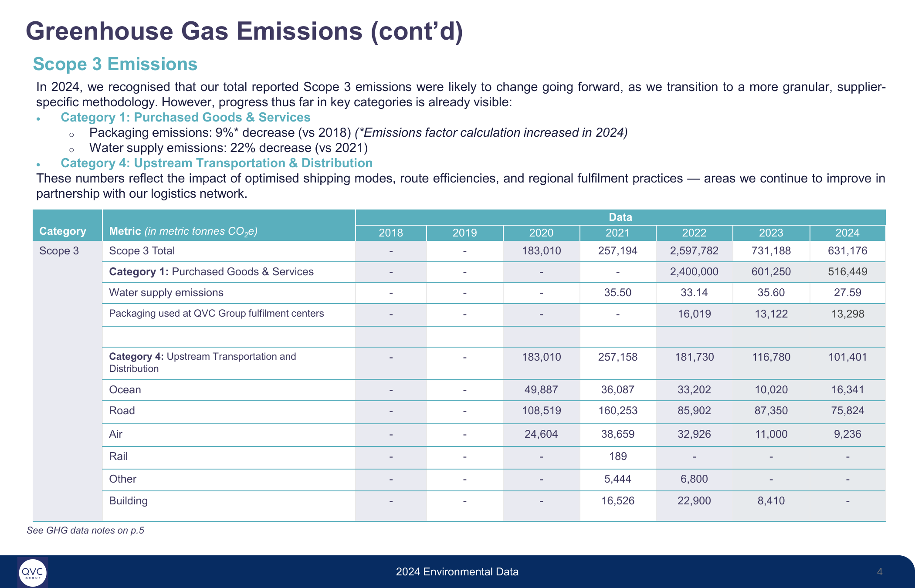Screen dimensions: 915x588
Task: Click the 'Scope 3 Total' row label
Action: click(142, 251)
